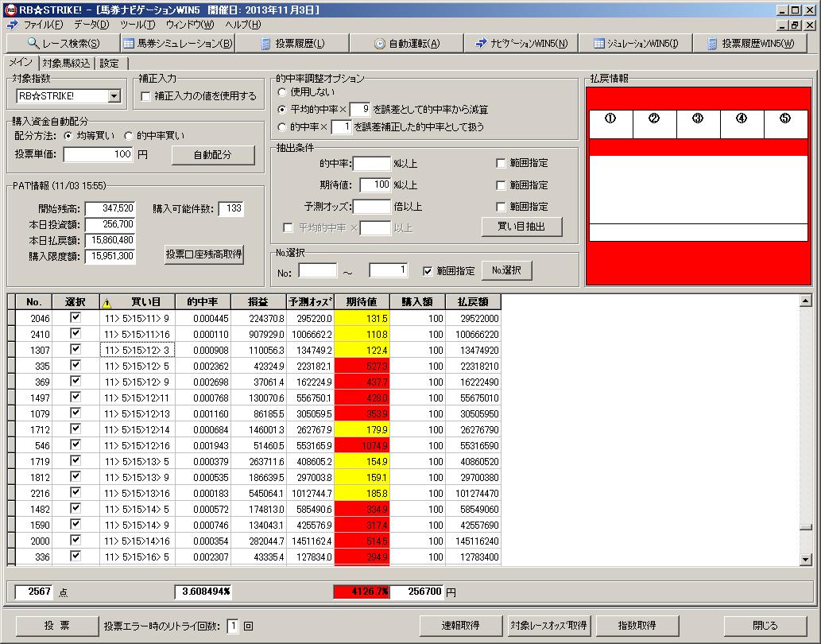Click the 投票単価 input field

[99, 154]
